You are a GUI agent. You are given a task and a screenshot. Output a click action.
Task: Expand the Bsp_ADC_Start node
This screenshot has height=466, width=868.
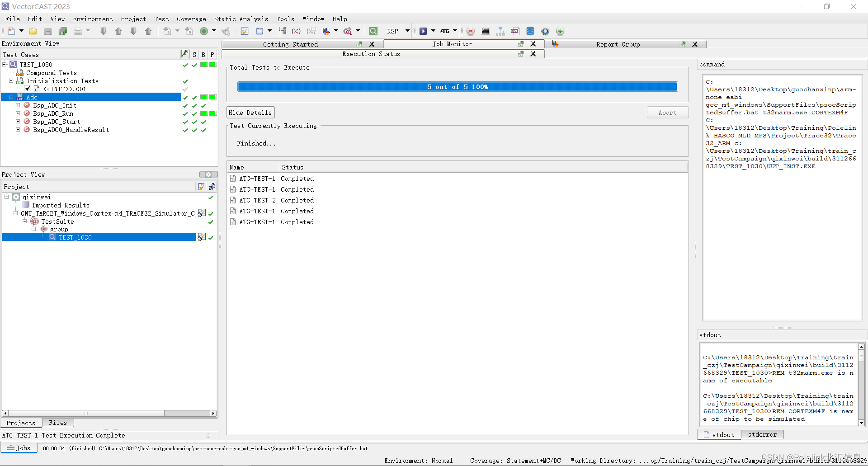point(18,122)
